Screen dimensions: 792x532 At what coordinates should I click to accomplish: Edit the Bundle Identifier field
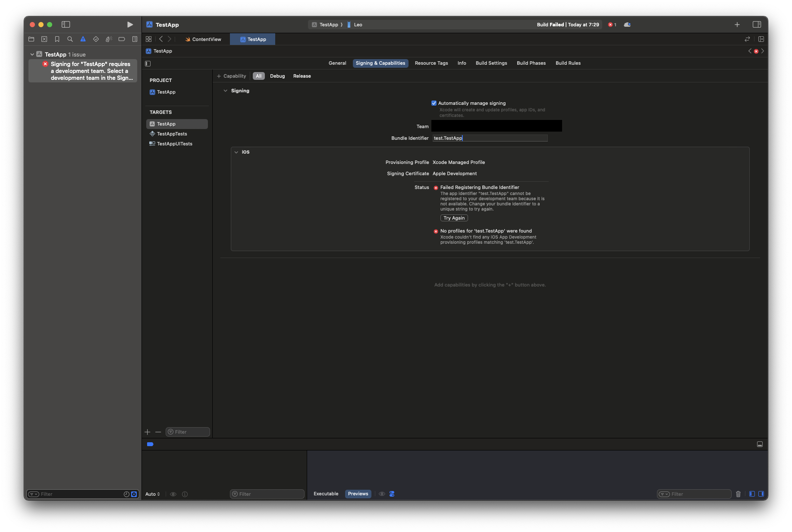point(490,138)
